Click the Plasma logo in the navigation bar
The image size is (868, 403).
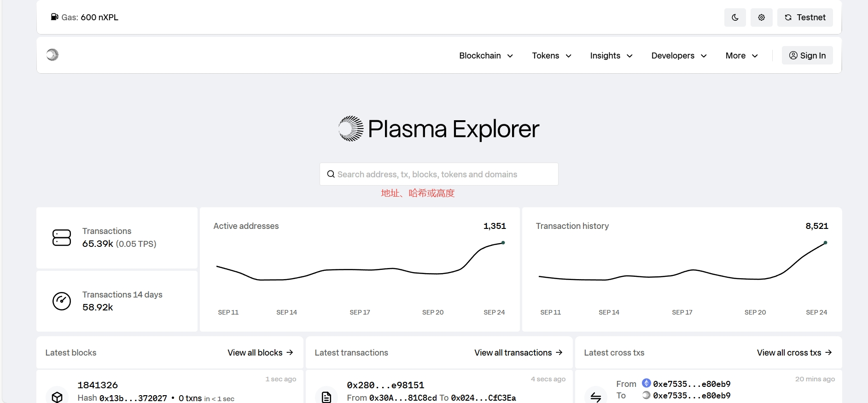tap(52, 55)
